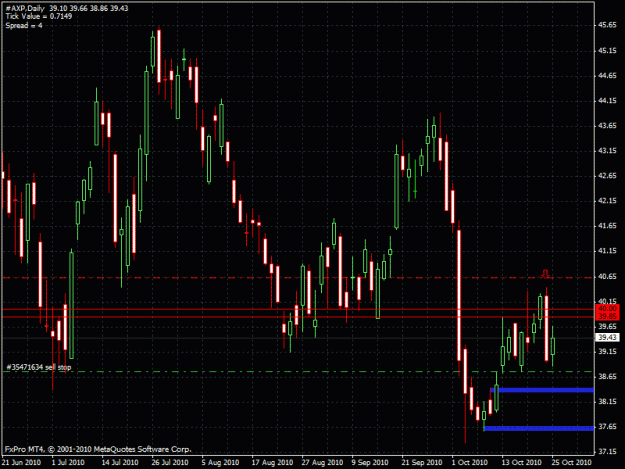625x469 pixels.
Task: Click the 1 Oct 2010 date label
Action: (x=470, y=462)
